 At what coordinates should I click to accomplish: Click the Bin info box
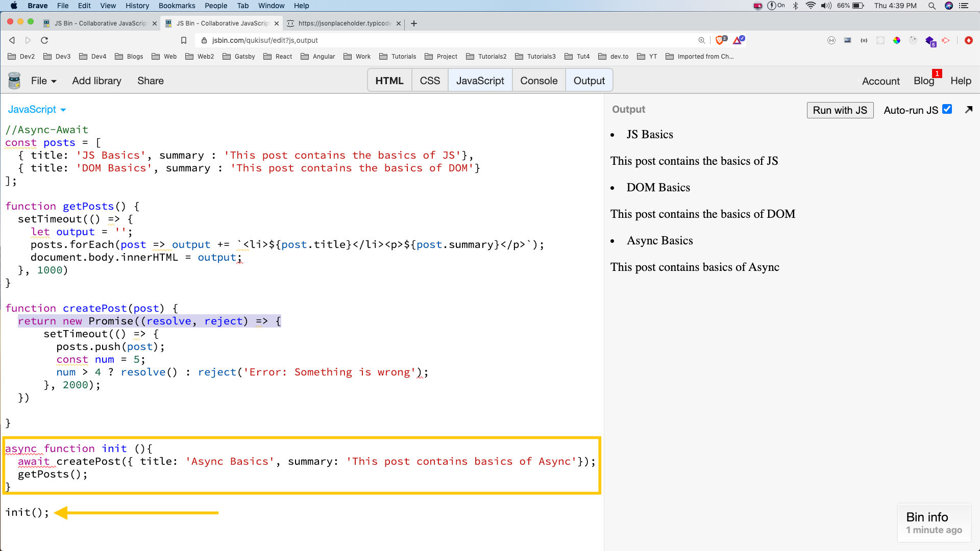[934, 523]
